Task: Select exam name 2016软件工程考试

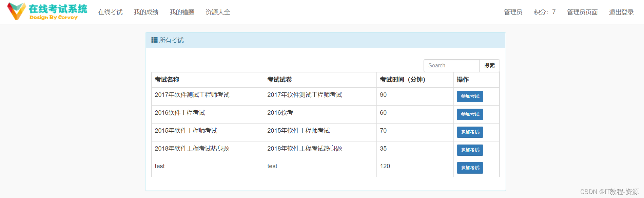Action: (180, 113)
